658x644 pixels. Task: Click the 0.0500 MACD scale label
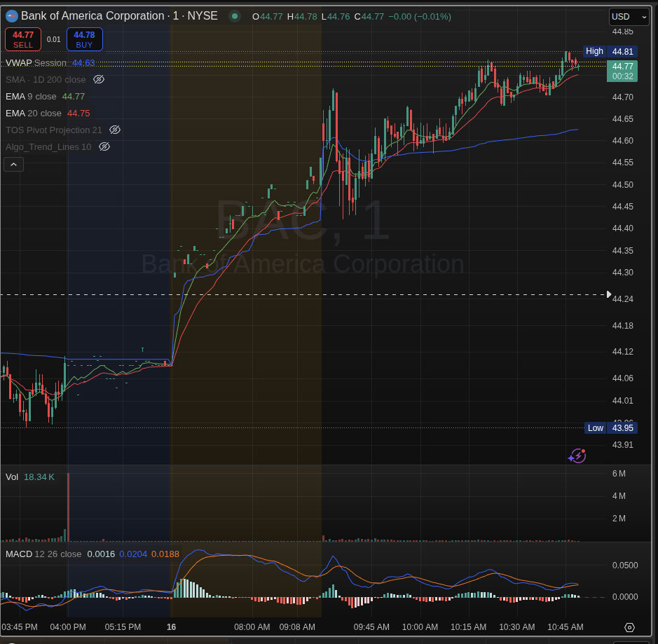coord(625,565)
